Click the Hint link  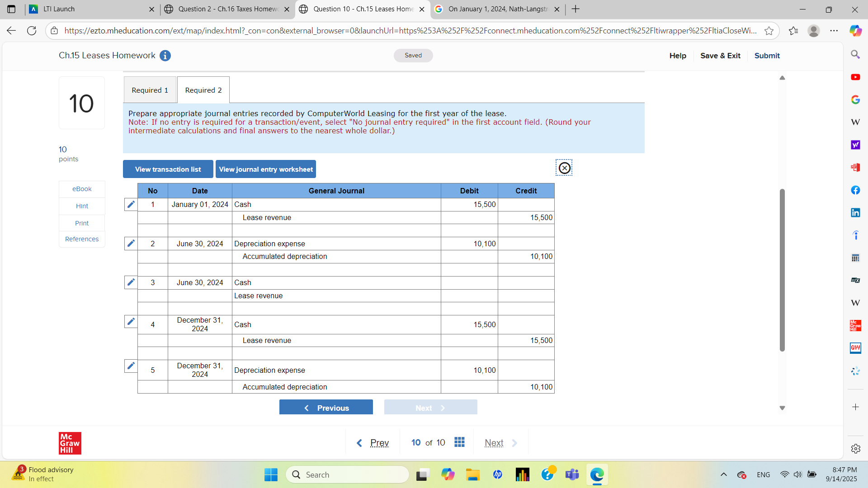coord(81,206)
